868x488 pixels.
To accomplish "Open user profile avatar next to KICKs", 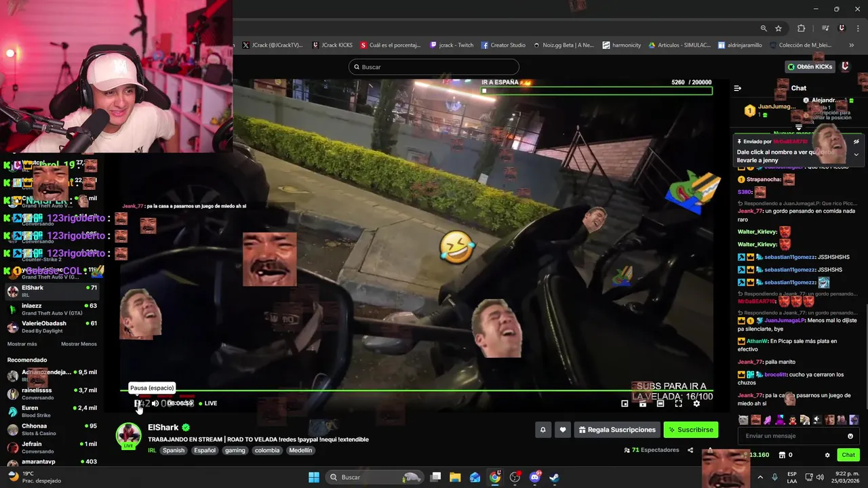I will pos(845,66).
